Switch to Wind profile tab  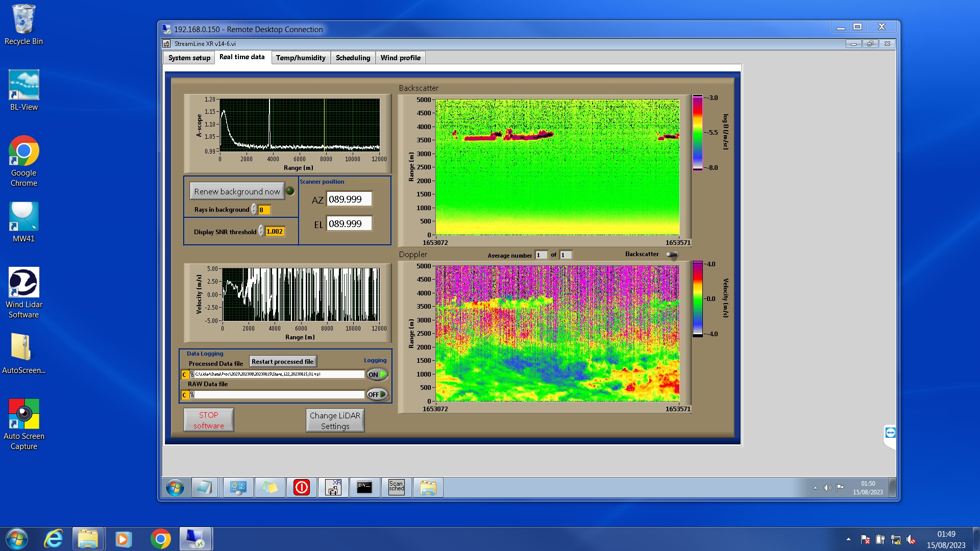coord(400,58)
